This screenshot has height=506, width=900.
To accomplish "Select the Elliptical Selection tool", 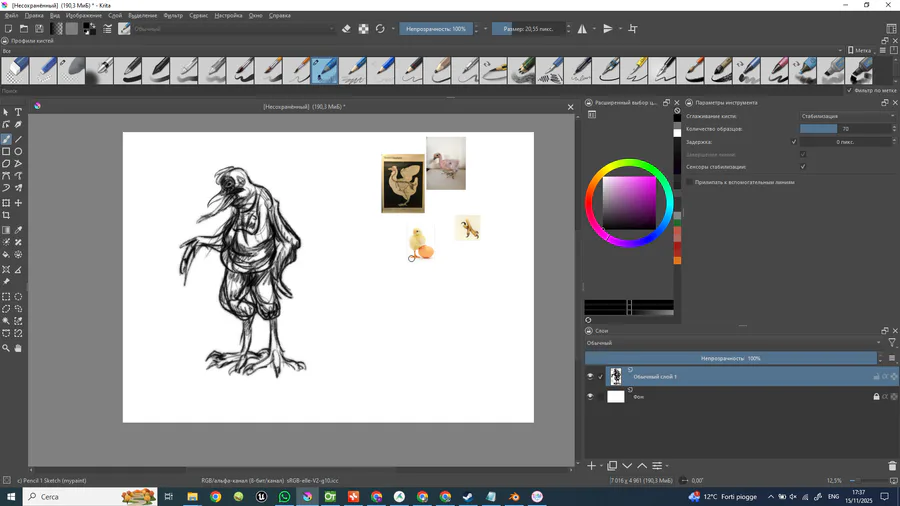I will pyautogui.click(x=18, y=297).
